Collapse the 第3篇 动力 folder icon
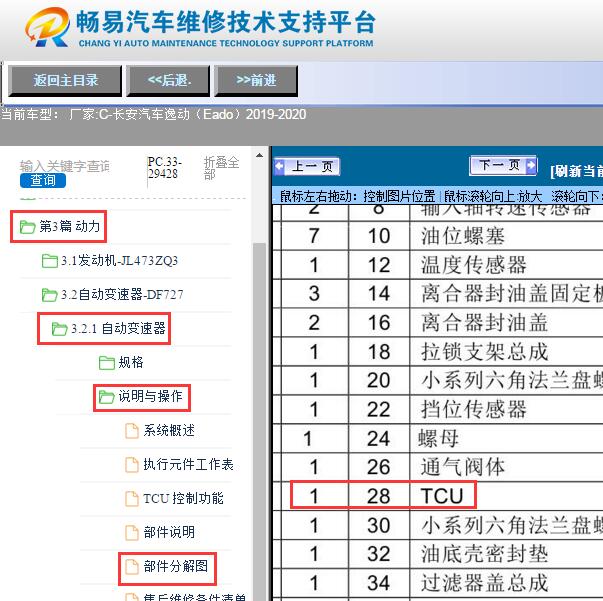Viewport: 603px width, 601px height. 27,227
